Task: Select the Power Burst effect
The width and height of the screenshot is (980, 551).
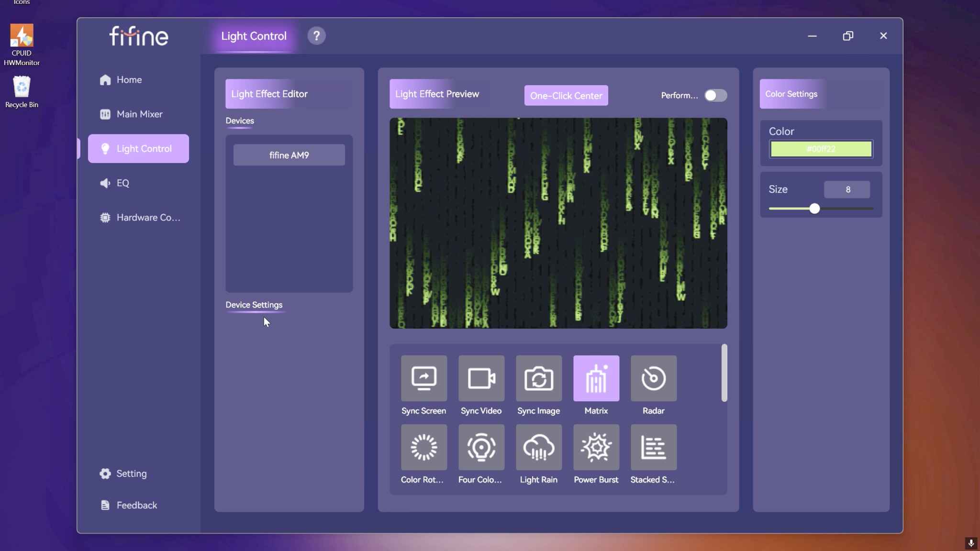Action: 596,447
